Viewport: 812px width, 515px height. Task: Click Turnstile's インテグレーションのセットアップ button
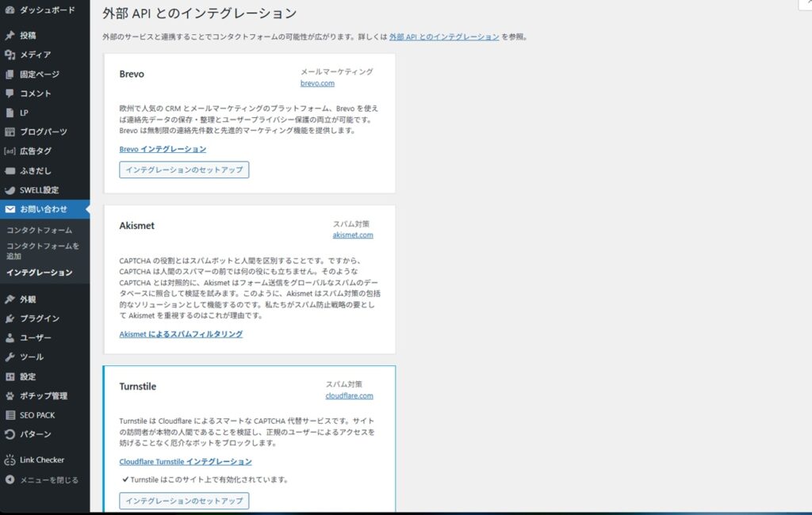(x=184, y=501)
